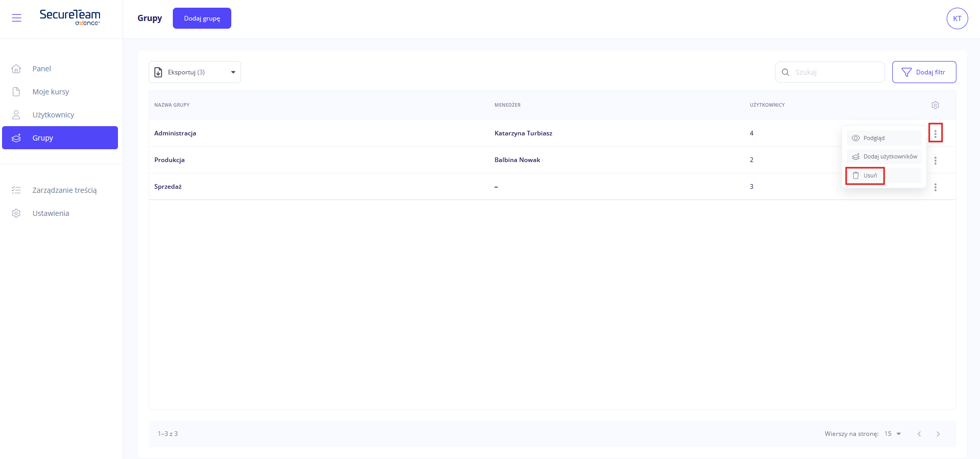Open Użytkownicy in the sidebar

click(53, 115)
